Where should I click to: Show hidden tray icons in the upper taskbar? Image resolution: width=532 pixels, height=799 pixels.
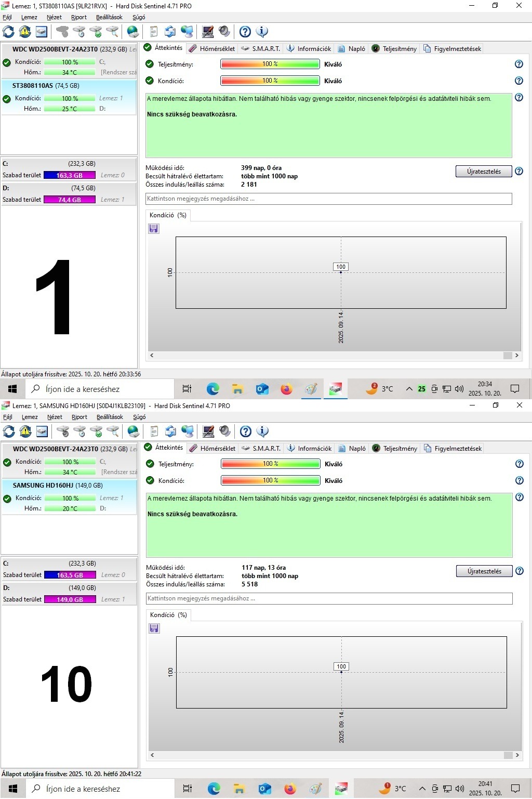click(409, 389)
